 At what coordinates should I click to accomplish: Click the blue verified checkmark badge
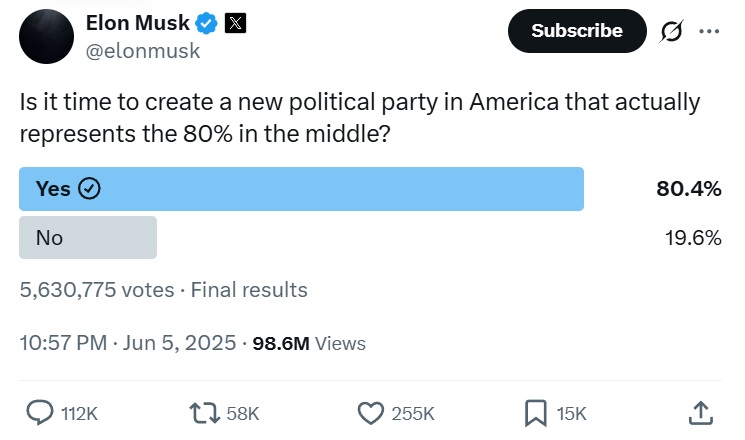tap(207, 23)
